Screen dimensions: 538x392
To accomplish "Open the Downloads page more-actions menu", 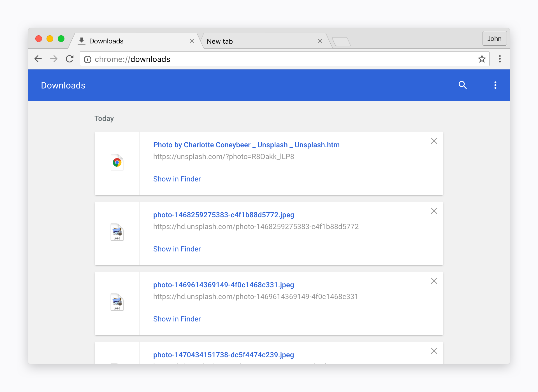I will click(495, 85).
